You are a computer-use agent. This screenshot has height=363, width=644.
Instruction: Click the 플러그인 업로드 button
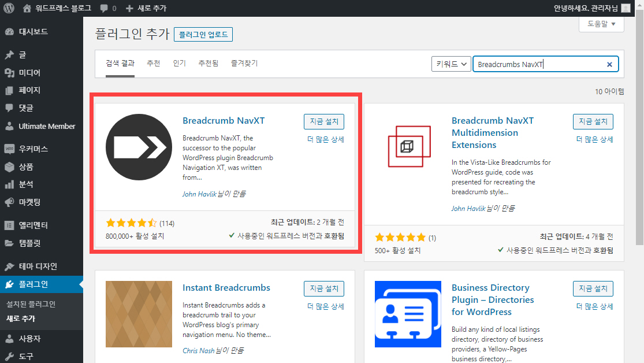(x=203, y=35)
